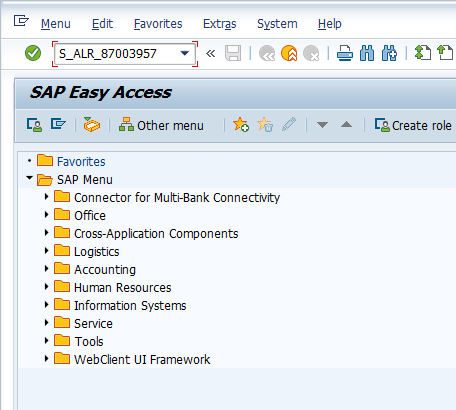Screen dimensions: 456x410
Task: Click the Print icon
Action: point(345,53)
